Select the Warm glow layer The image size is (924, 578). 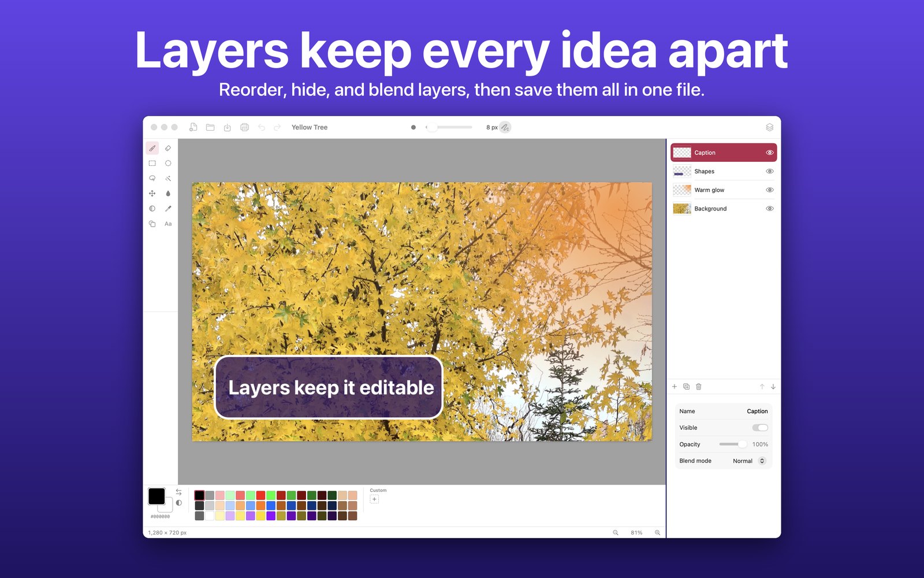[724, 190]
